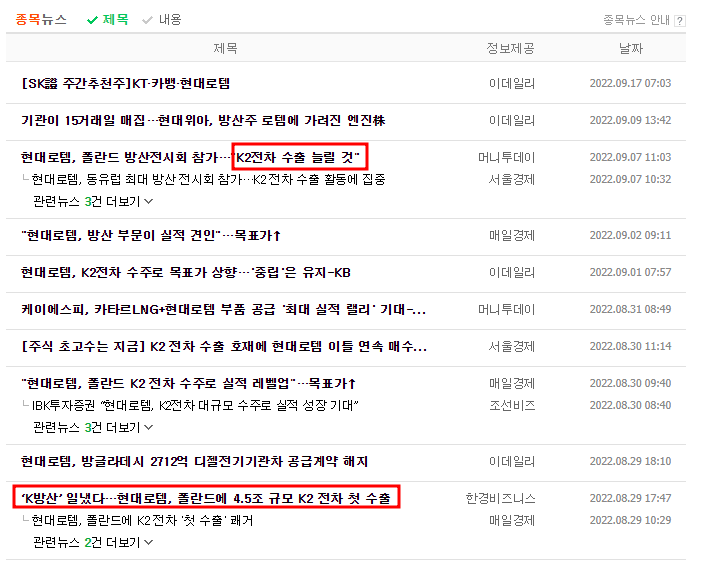Click date 2022.09.01 07:57
This screenshot has width=704, height=562.
(630, 272)
